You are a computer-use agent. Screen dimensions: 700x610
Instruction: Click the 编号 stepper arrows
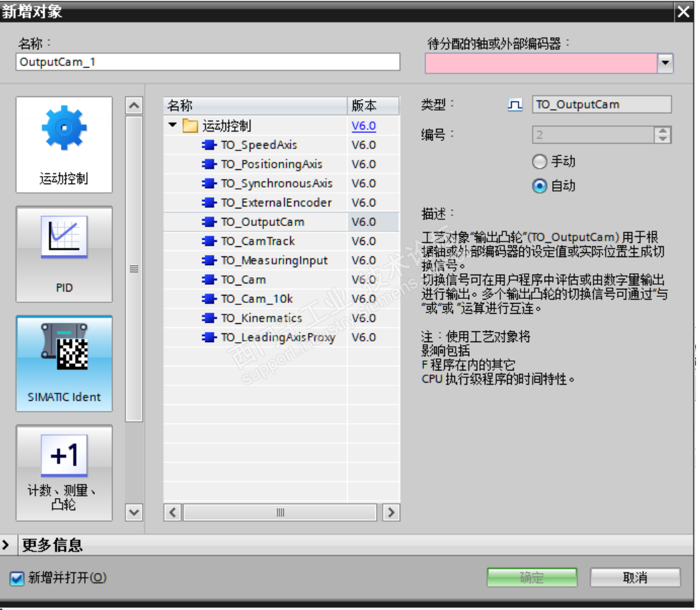[662, 134]
